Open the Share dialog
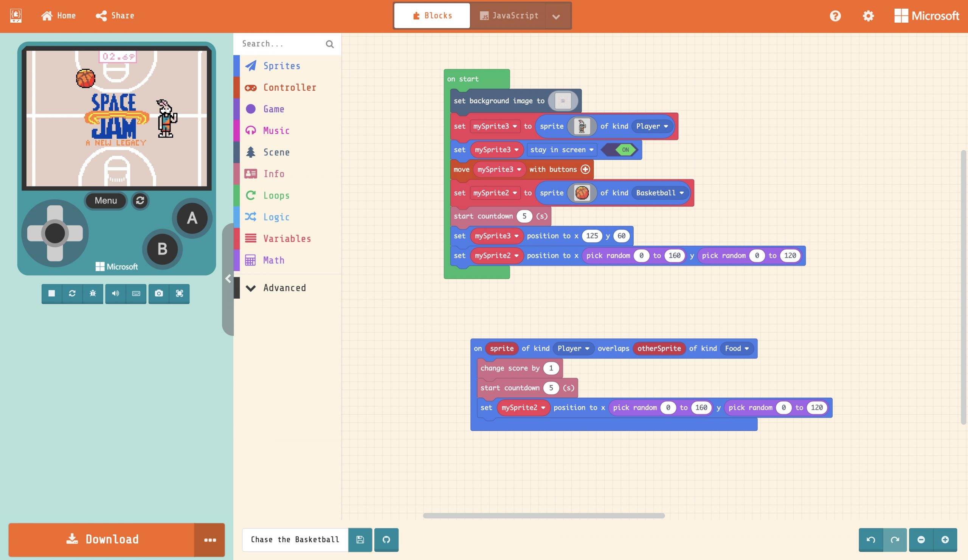Viewport: 968px width, 560px height. pos(115,16)
